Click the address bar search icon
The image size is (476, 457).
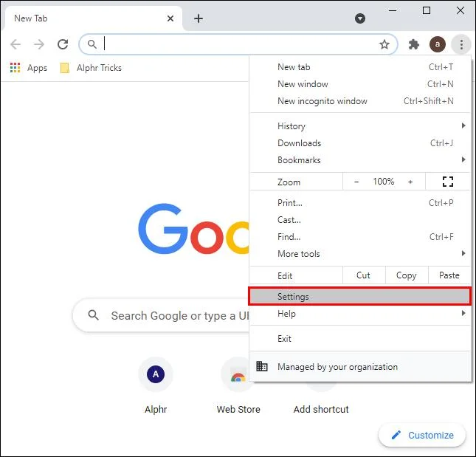pyautogui.click(x=92, y=44)
